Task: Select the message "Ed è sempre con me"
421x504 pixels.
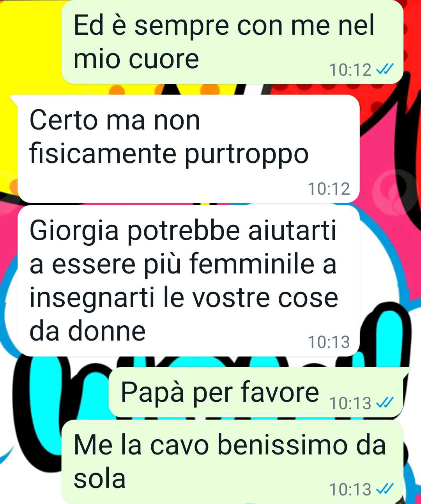Action: [x=232, y=42]
